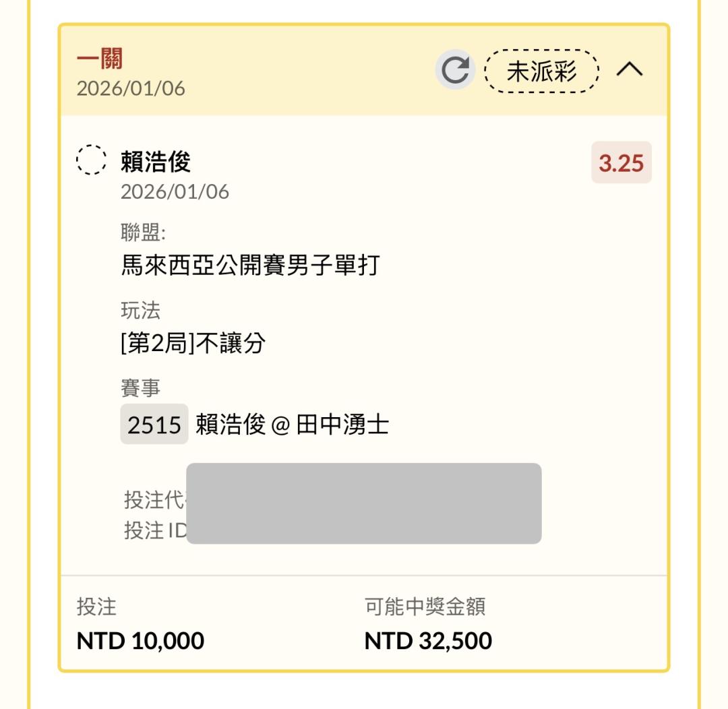Screen dimensions: 728x709
Task: Select the [第2局]不讓分 play type
Action: coord(193,344)
